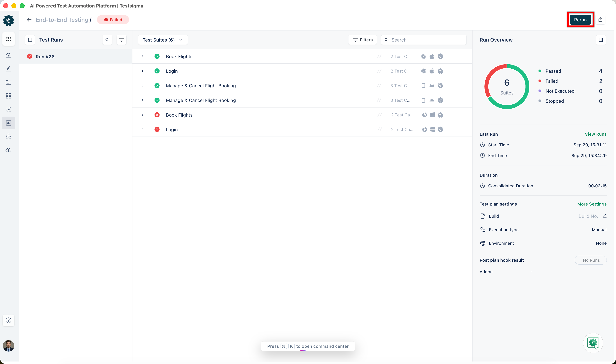Open the test data folder icon in sidebar
This screenshot has width=616, height=364.
click(x=9, y=82)
